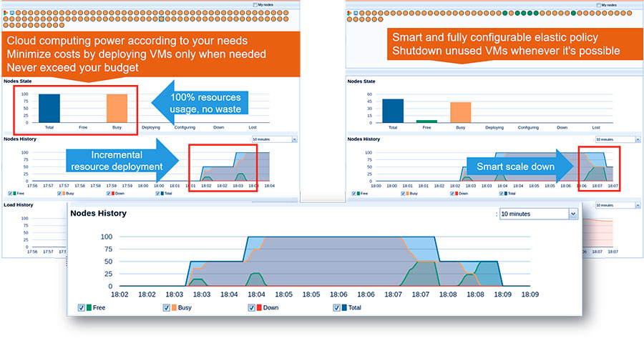
Task: Select last orange node in second row, right panel
Action: 381,19
